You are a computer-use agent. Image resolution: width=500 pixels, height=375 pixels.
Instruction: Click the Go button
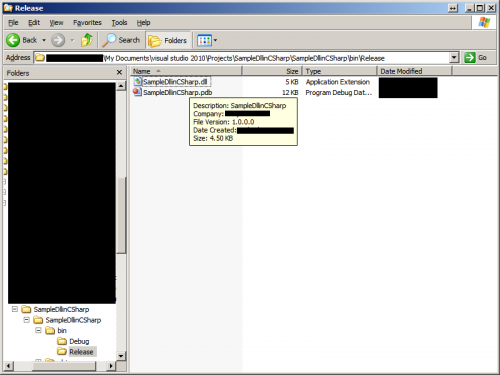[476, 58]
